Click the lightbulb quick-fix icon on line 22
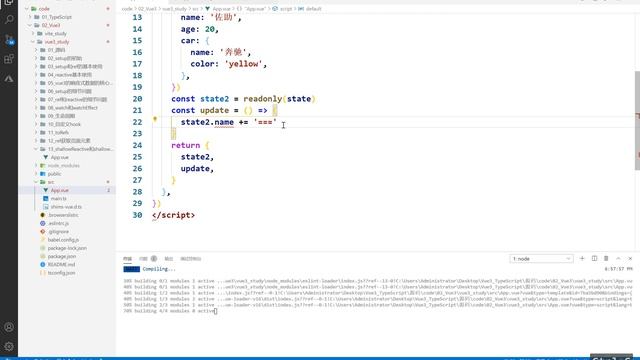640x360 pixels. coord(155,119)
